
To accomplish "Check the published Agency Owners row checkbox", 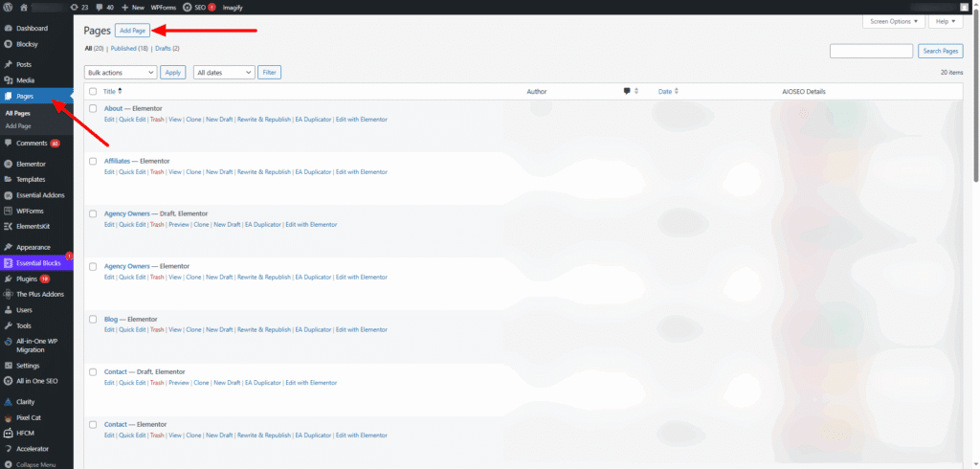I will 93,266.
